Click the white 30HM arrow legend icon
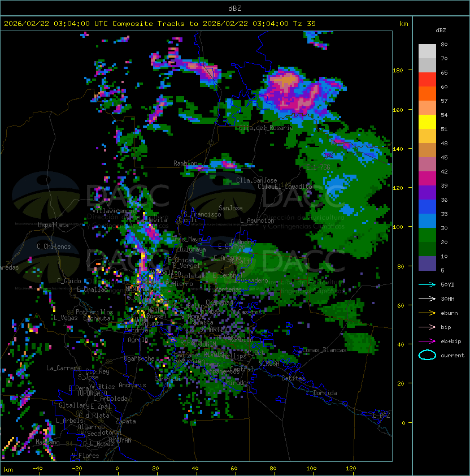Image resolution: width=470 pixels, height=476 pixels. 427,298
